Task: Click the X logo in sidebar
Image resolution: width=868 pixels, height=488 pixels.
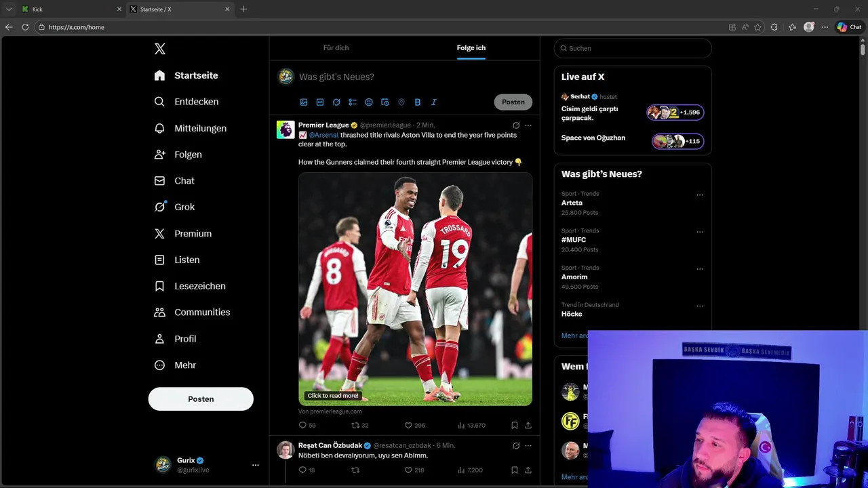Action: tap(160, 49)
